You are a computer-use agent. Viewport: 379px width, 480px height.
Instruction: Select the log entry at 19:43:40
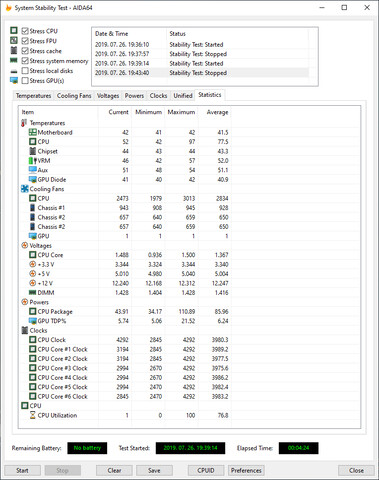coord(200,73)
